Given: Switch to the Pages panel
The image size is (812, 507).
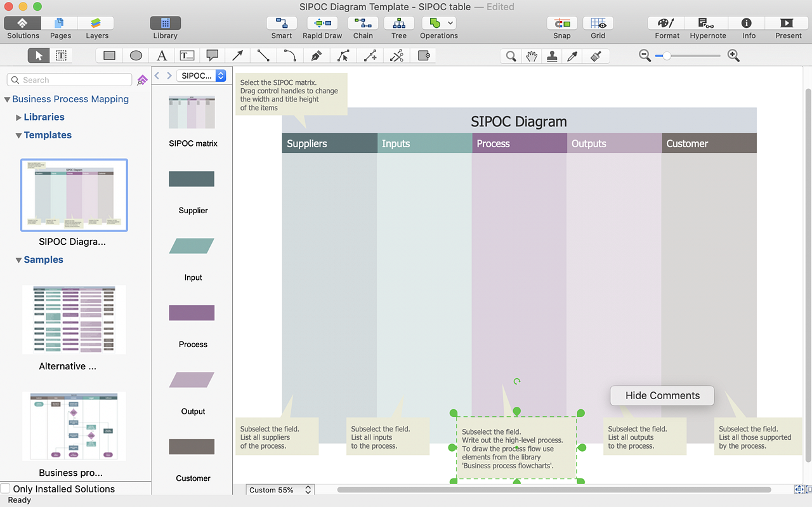Looking at the screenshot, I should (60, 25).
